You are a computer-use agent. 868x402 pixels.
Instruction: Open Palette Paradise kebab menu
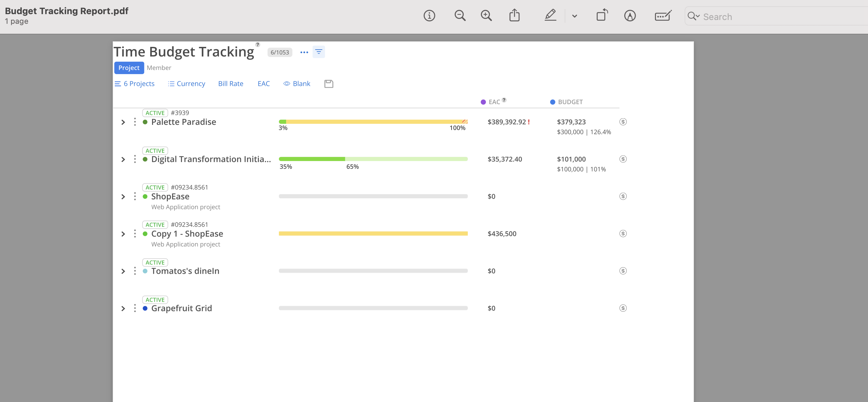[135, 122]
